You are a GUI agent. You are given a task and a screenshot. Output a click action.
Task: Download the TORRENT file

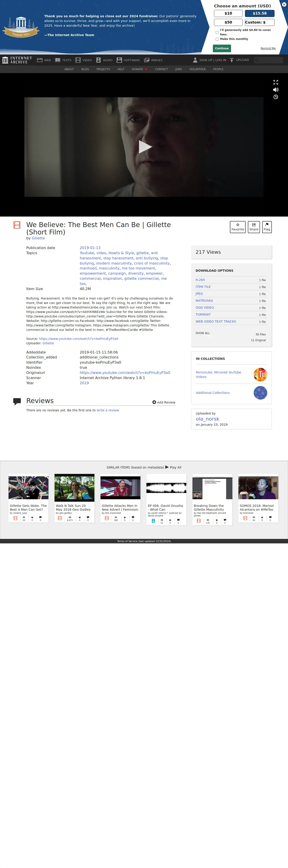coord(203,314)
